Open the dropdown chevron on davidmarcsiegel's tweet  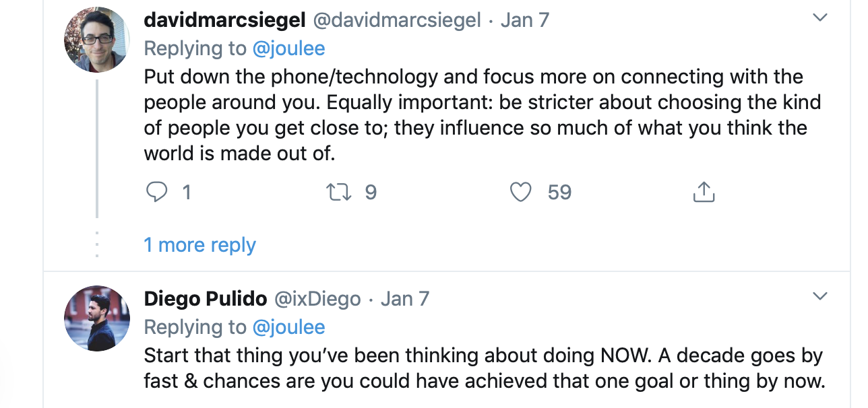(819, 18)
